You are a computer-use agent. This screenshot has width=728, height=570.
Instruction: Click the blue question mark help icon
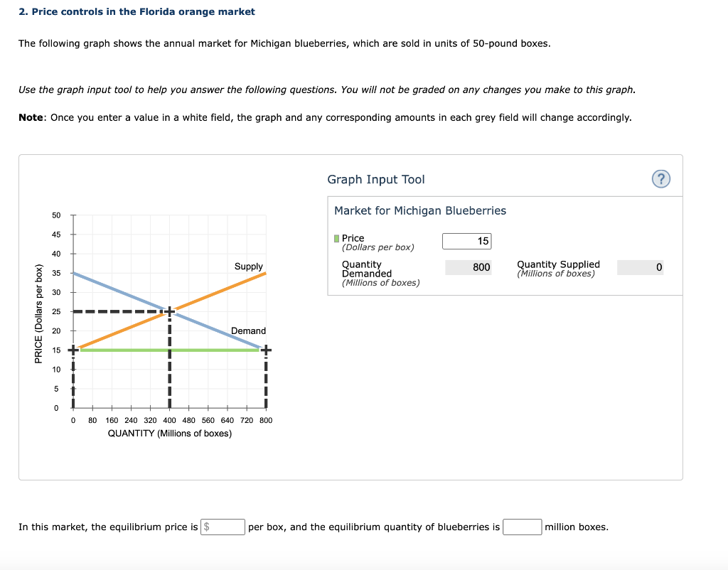pos(660,179)
